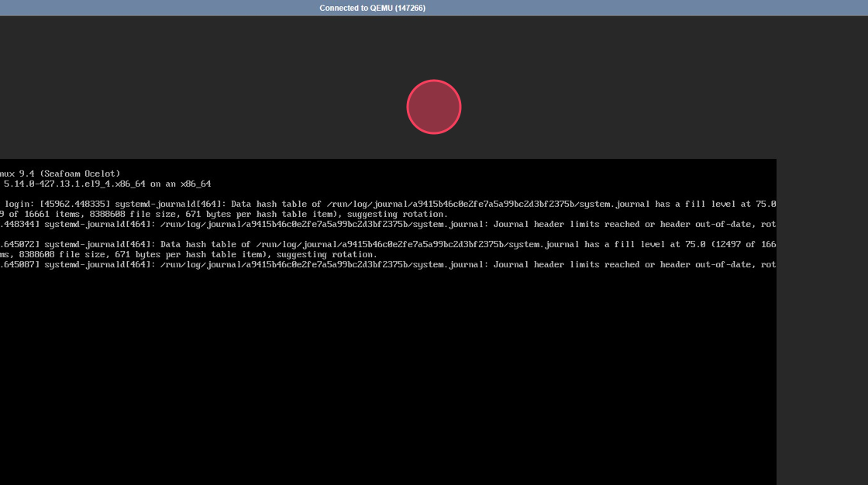Click the .645087 journald log line timestamp

19,265
